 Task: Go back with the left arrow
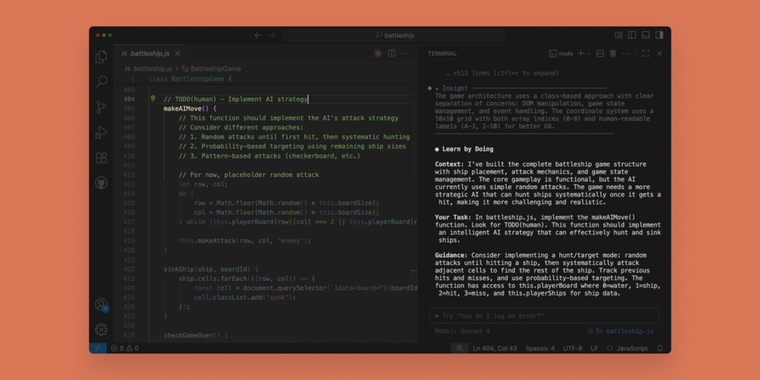258,35
